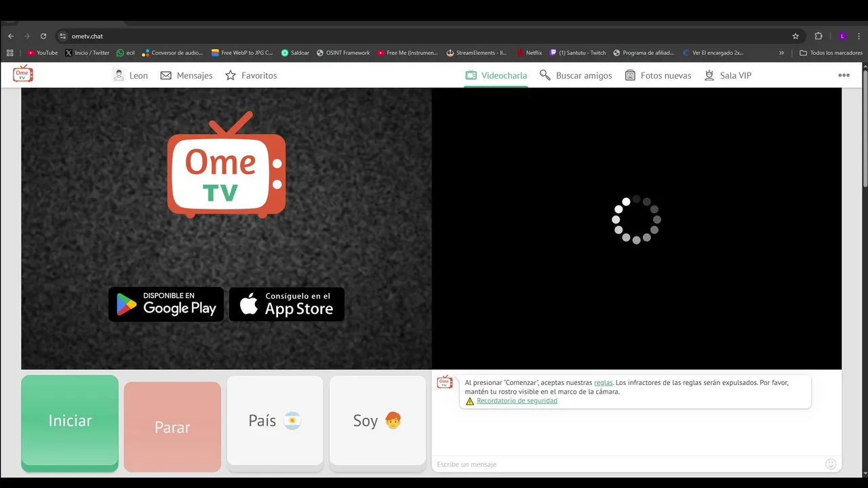Open Recordatorio de seguridad link
868x488 pixels.
[517, 401]
